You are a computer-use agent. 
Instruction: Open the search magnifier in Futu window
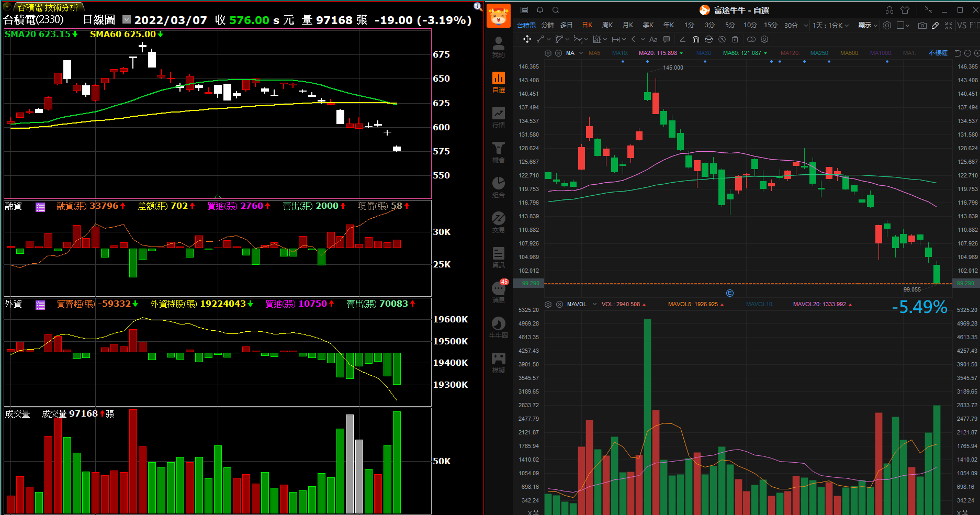[x=556, y=10]
